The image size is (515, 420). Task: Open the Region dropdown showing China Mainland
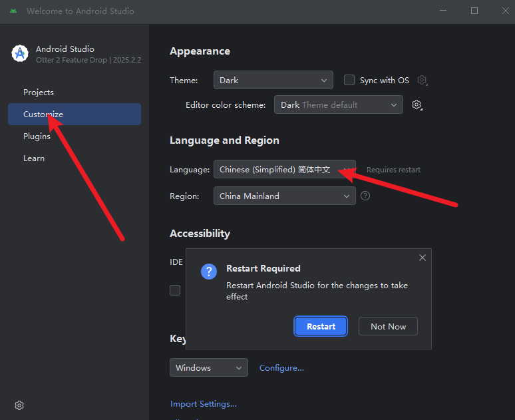pyautogui.click(x=284, y=196)
